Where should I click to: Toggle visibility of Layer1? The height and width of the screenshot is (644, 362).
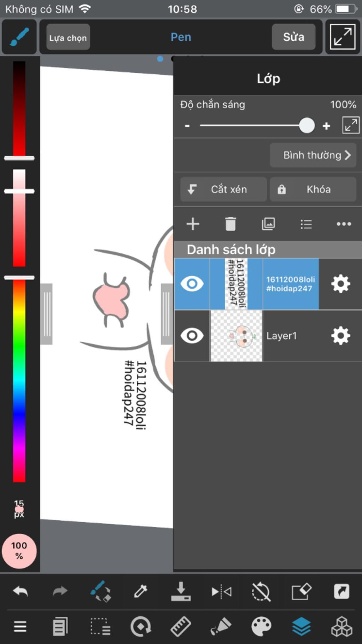coord(192,335)
